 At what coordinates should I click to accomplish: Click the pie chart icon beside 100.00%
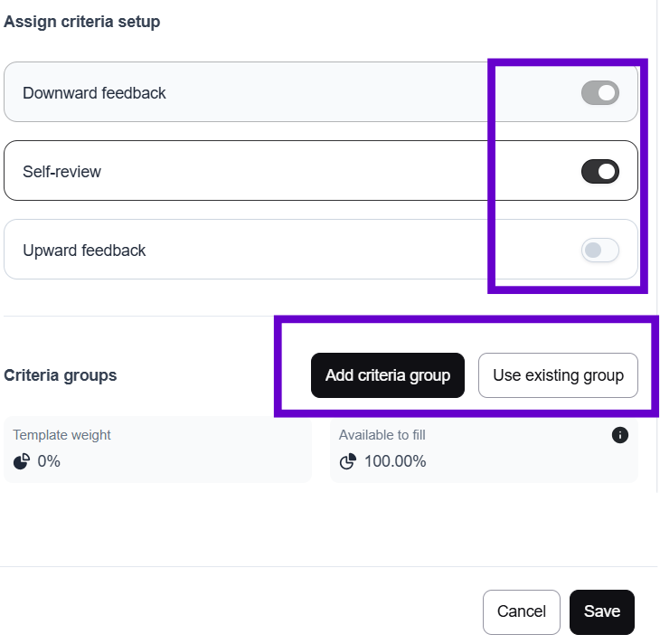pyautogui.click(x=348, y=461)
